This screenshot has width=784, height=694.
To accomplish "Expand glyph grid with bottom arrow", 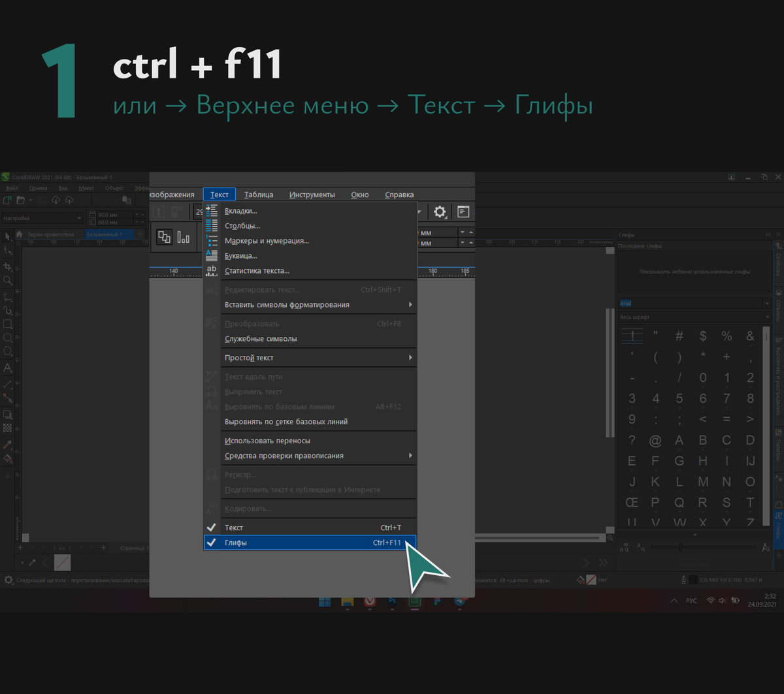I will point(694,535).
